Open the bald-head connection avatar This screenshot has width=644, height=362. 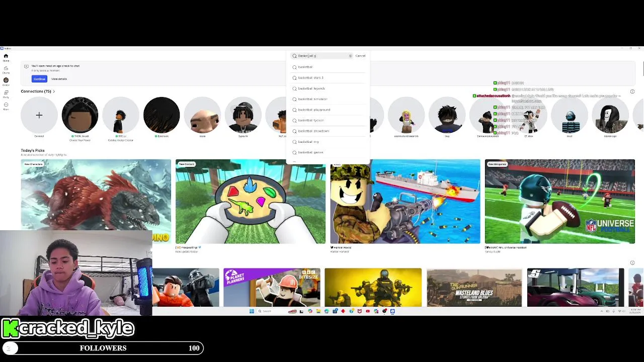(x=202, y=115)
